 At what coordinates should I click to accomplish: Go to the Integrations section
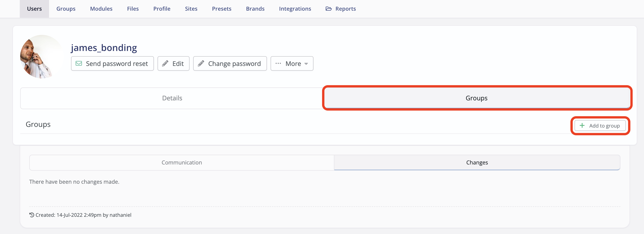point(295,8)
